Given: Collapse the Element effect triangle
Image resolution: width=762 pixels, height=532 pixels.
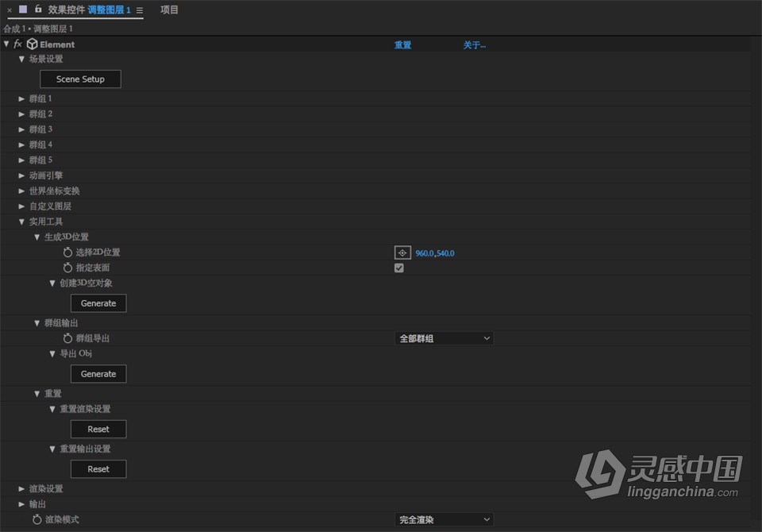Looking at the screenshot, I should [x=6, y=44].
